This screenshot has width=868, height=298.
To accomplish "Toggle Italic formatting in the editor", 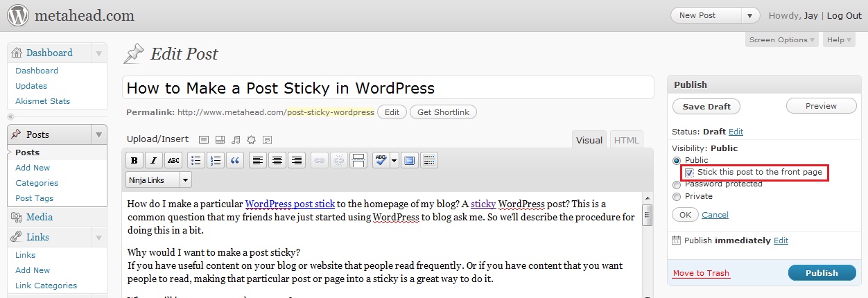I will tap(154, 160).
